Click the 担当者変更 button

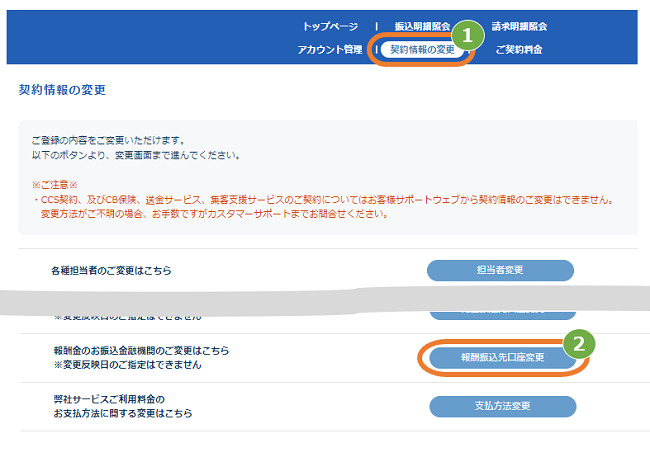pos(500,270)
